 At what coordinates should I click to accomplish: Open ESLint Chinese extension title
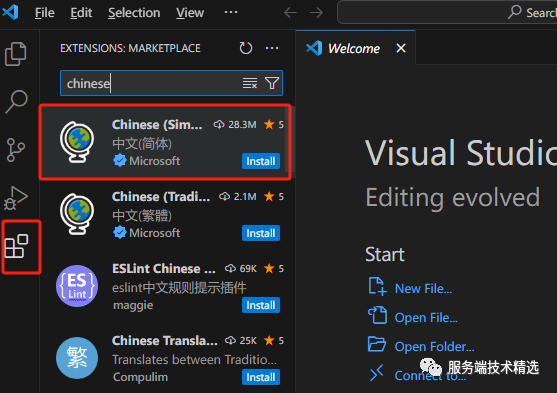coord(164,269)
